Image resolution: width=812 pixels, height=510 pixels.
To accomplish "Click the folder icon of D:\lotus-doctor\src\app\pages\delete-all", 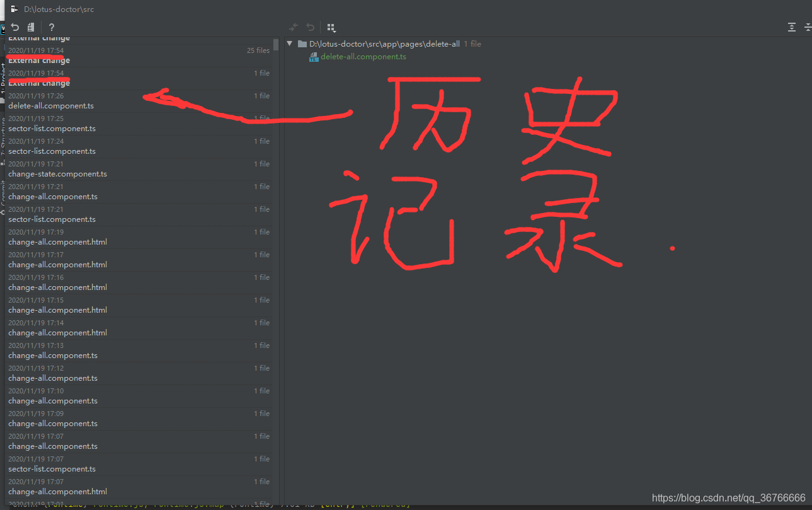I will 302,44.
